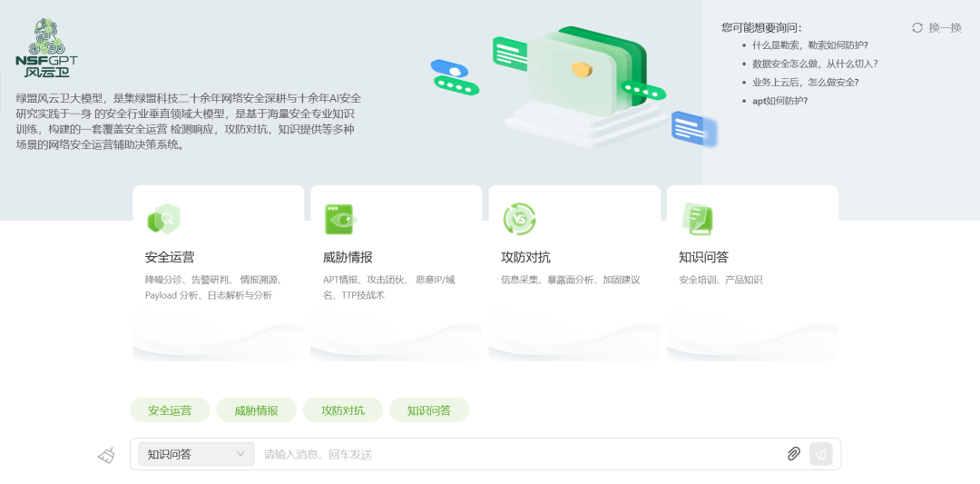
Task: Click the 安全运营 card shield search icon
Action: pos(163,219)
